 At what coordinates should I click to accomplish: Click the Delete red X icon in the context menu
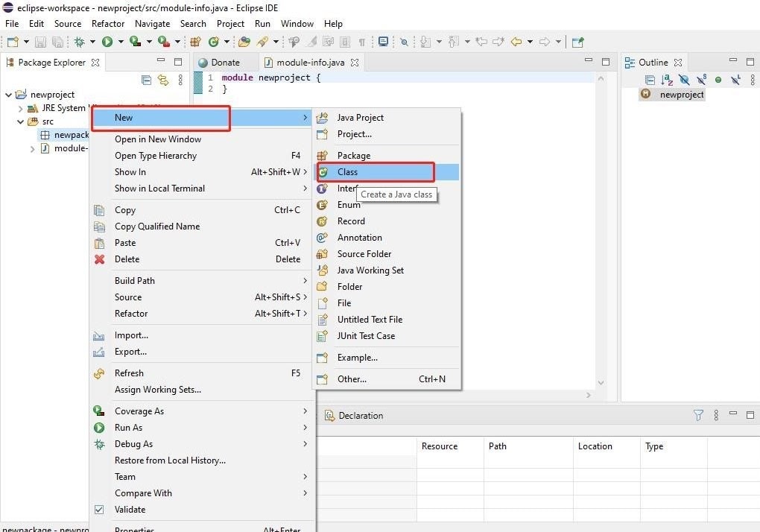click(x=99, y=259)
